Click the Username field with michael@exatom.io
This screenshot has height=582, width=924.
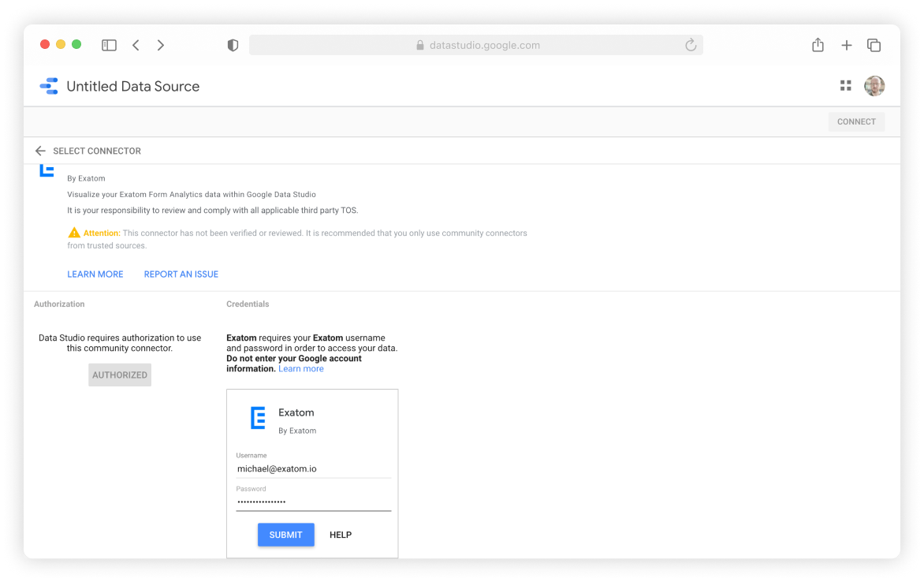coord(314,468)
